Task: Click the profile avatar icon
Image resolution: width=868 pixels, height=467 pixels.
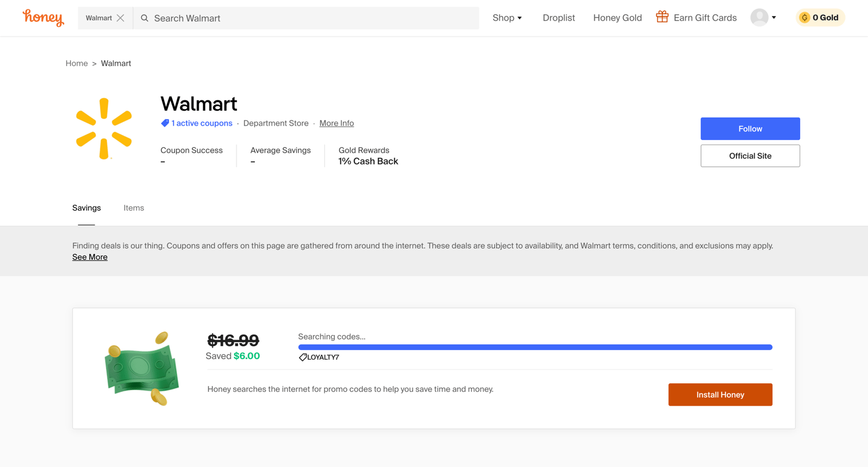Action: tap(759, 18)
